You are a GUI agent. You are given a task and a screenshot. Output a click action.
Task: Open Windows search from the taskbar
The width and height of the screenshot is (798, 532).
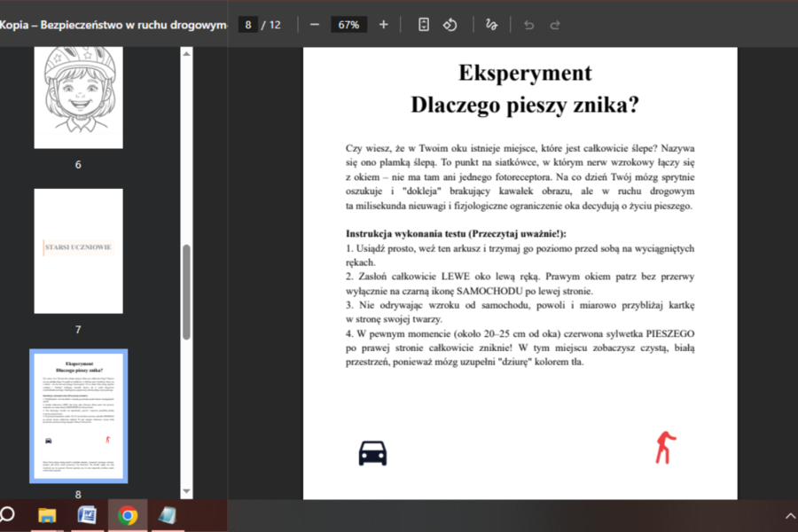[6, 515]
